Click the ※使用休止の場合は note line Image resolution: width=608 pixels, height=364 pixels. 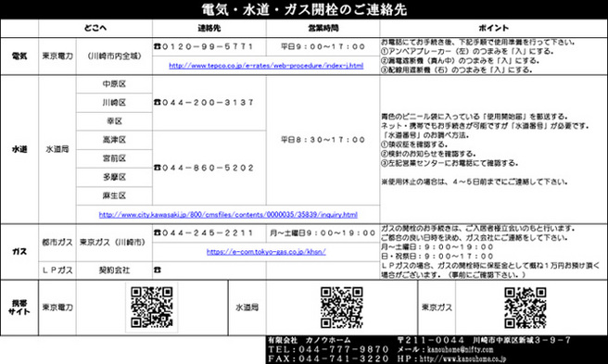pos(474,182)
